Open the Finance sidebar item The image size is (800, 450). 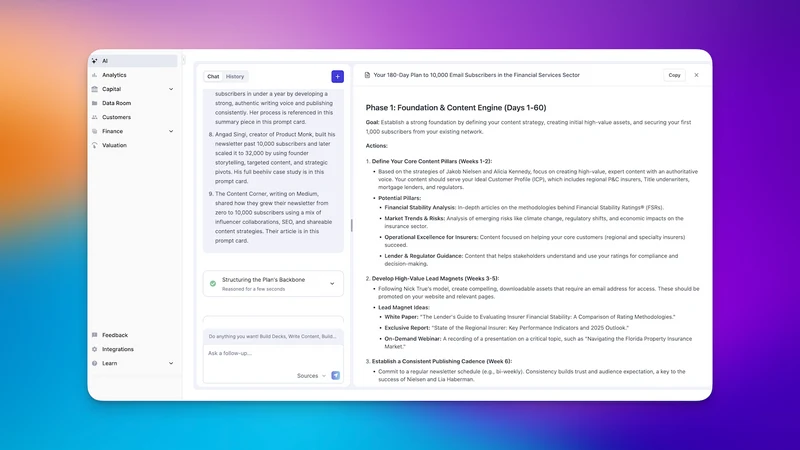click(134, 131)
